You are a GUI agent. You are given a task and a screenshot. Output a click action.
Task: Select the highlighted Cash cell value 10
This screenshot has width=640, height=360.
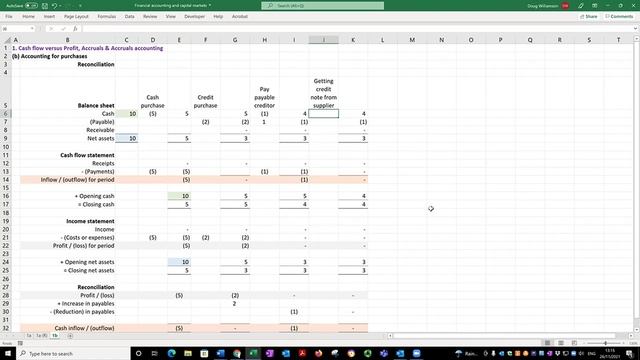[x=127, y=113]
